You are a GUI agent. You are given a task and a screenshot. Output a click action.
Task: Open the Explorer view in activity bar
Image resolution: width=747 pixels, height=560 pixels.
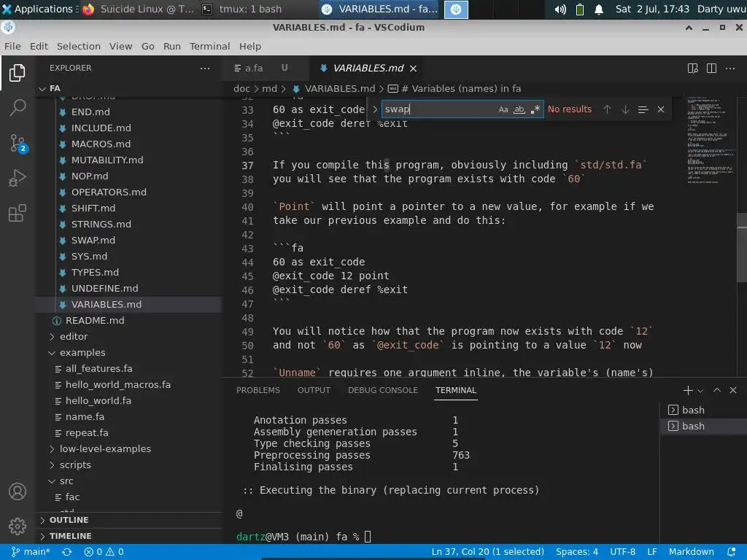[x=18, y=73]
